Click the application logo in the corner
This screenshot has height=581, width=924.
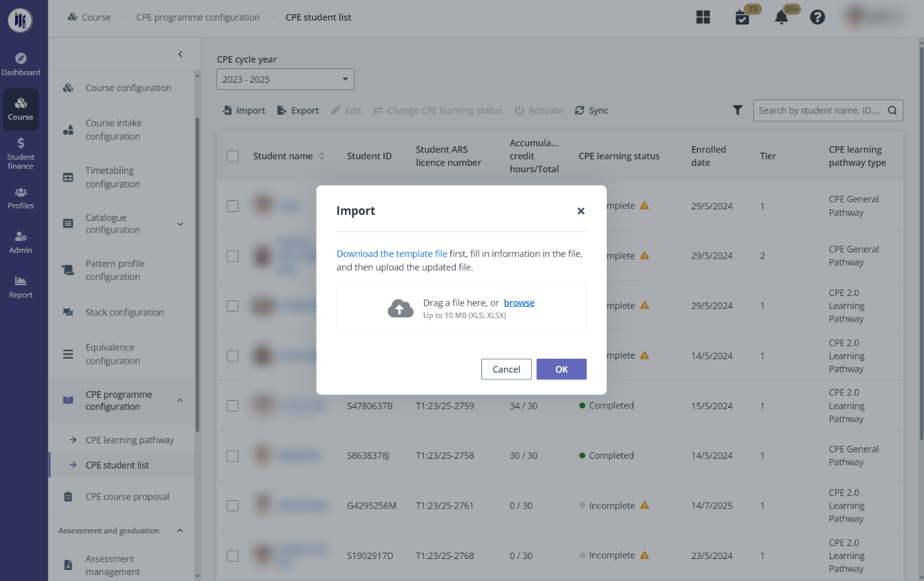21,20
